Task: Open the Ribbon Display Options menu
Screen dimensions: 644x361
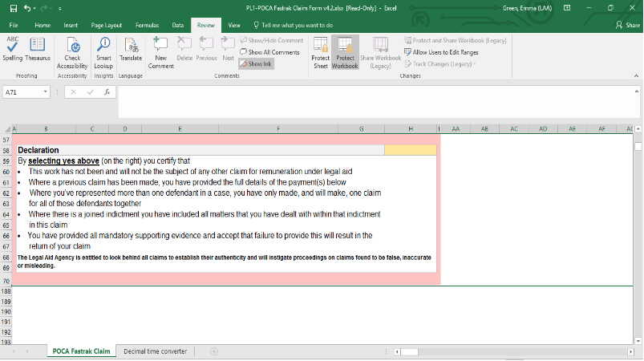Action: [x=566, y=8]
